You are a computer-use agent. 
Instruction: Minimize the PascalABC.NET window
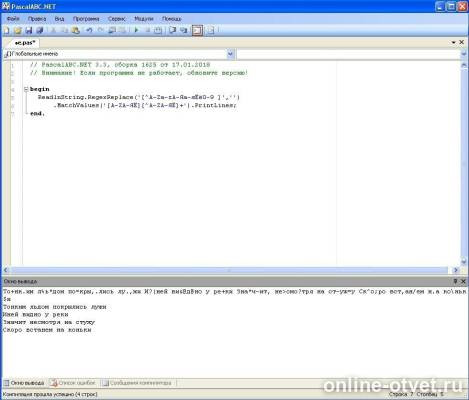point(440,6)
